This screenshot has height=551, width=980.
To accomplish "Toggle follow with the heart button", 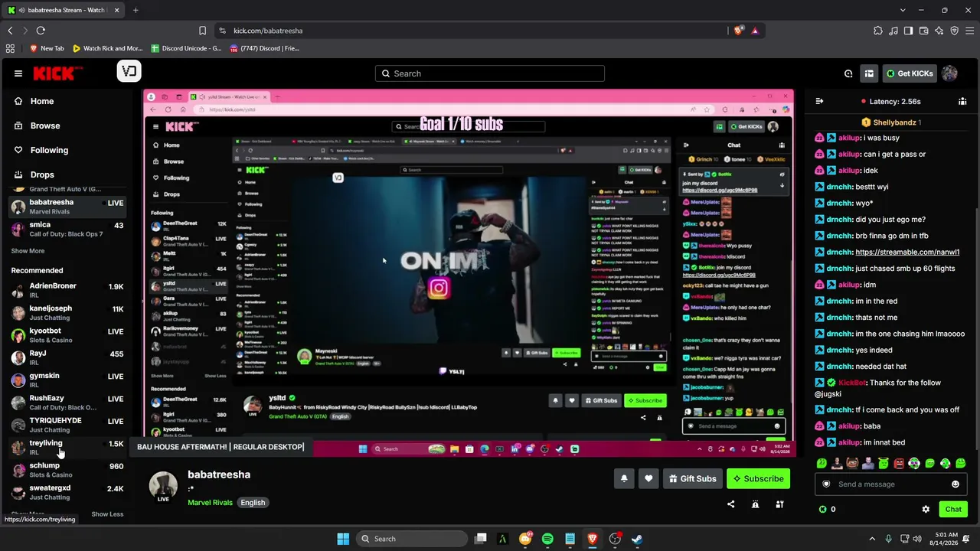I will click(648, 478).
